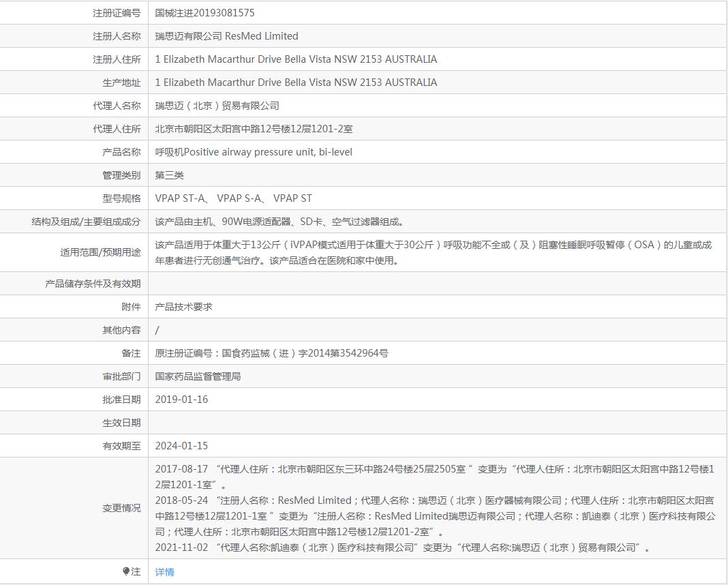Click the 管理类别 label
This screenshot has height=585, width=728.
121,175
